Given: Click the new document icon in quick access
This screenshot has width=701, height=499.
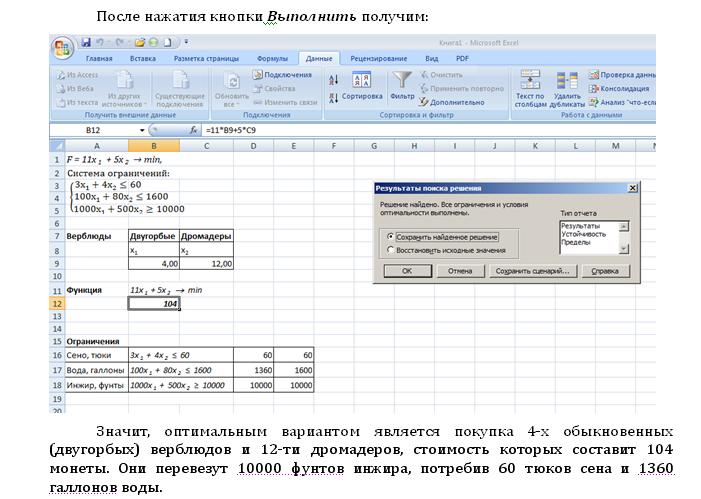Looking at the screenshot, I should click(x=168, y=42).
